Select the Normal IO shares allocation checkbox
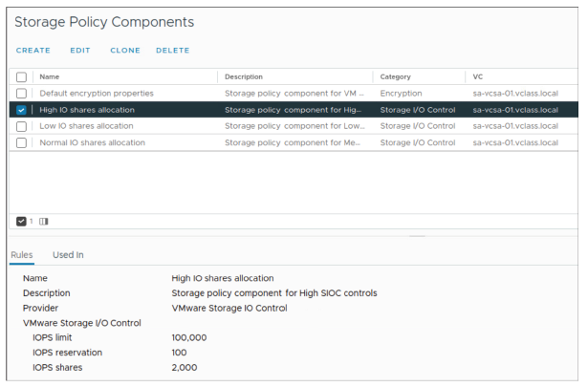The image size is (588, 387). click(x=21, y=142)
